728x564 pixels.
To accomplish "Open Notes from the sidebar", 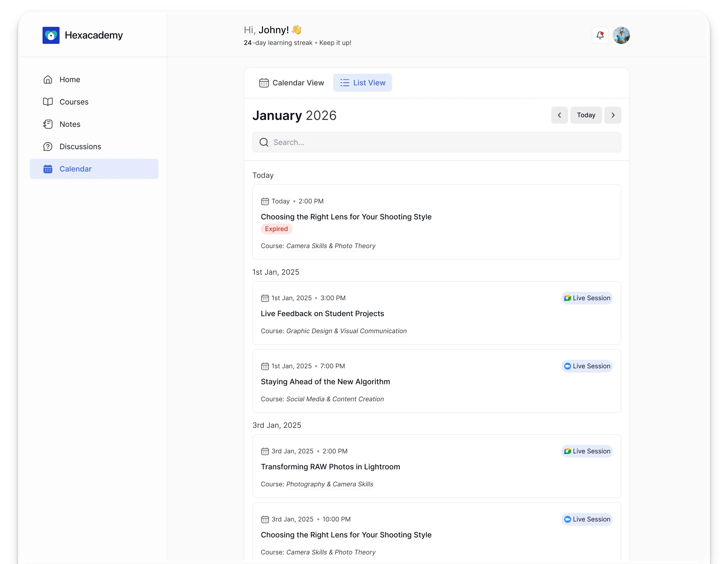I will tap(94, 124).
